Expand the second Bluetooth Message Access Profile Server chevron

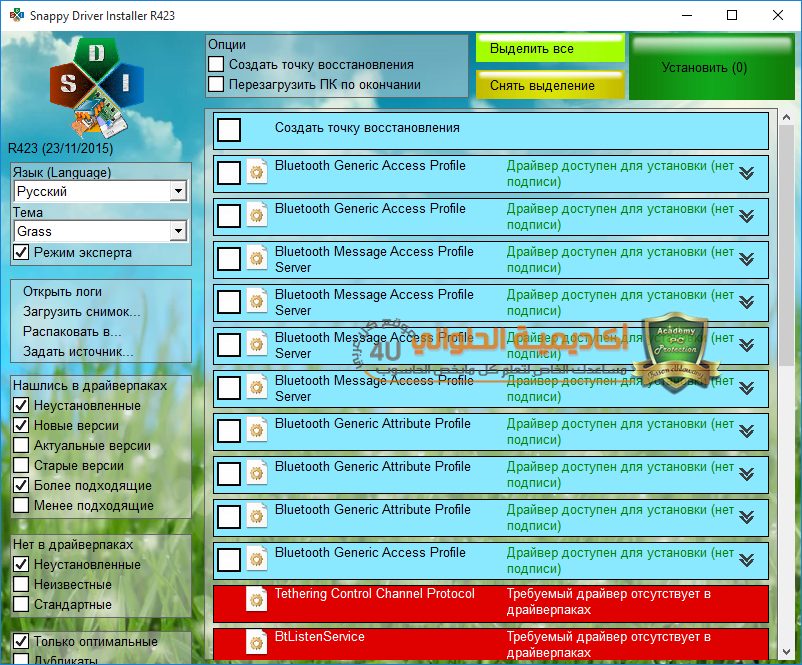click(747, 302)
